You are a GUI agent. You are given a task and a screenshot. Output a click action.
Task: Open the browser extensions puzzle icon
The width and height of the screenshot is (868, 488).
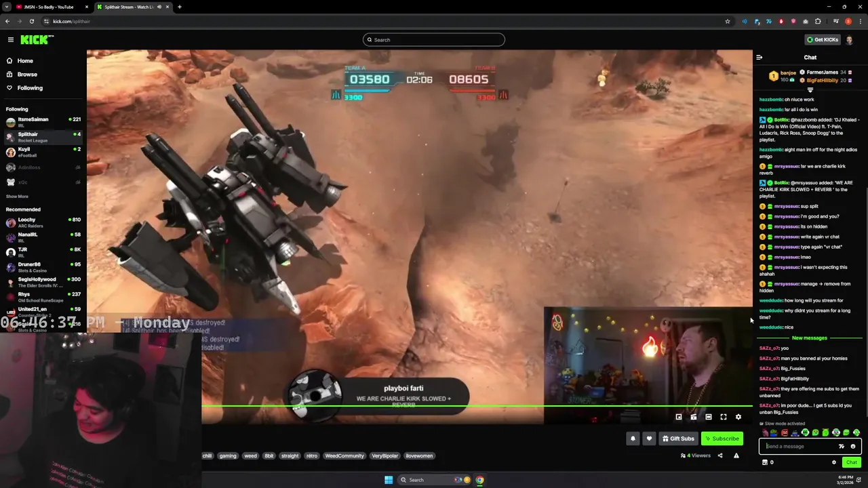(818, 22)
